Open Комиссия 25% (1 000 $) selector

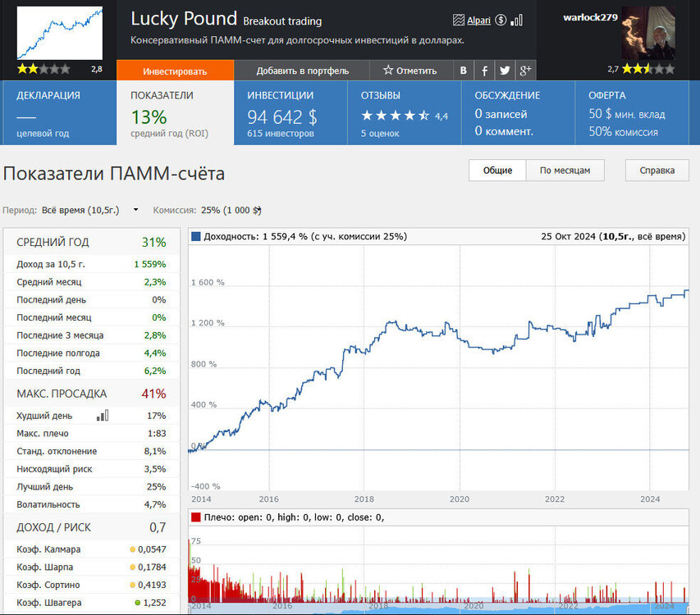[231, 210]
